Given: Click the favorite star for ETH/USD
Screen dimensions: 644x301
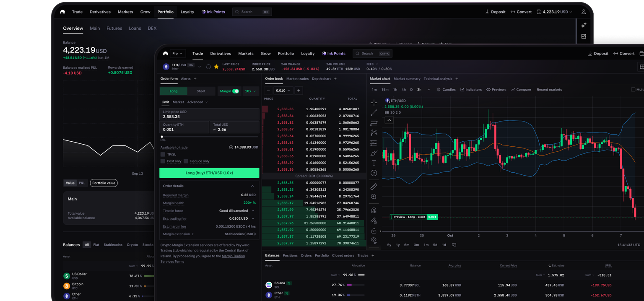Looking at the screenshot, I should tap(216, 67).
